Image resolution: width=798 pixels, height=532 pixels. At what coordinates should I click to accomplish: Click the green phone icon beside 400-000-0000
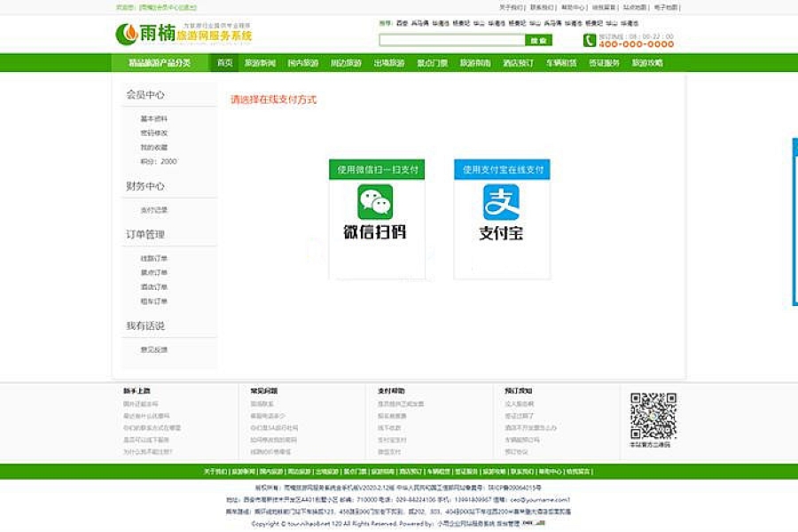[590, 40]
